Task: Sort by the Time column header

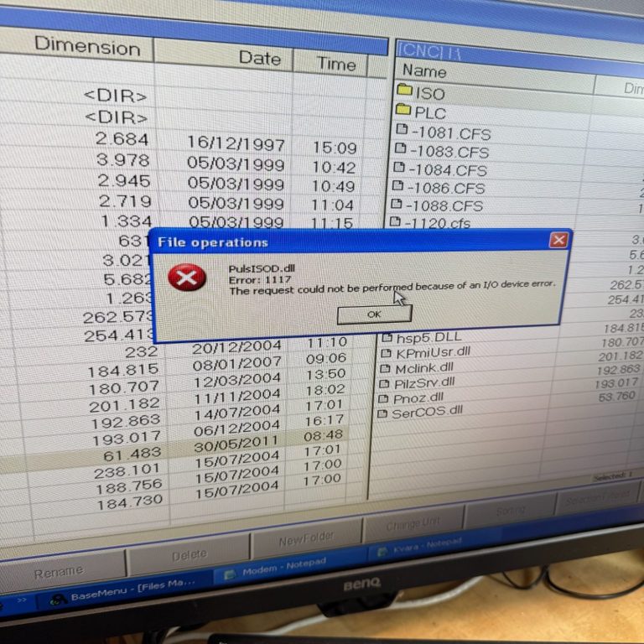Action: point(336,63)
